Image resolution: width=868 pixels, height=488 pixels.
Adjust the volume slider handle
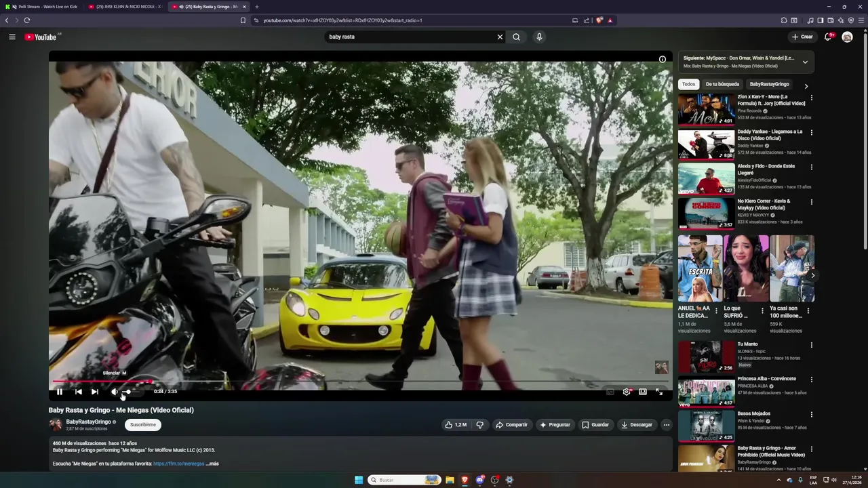click(x=127, y=392)
